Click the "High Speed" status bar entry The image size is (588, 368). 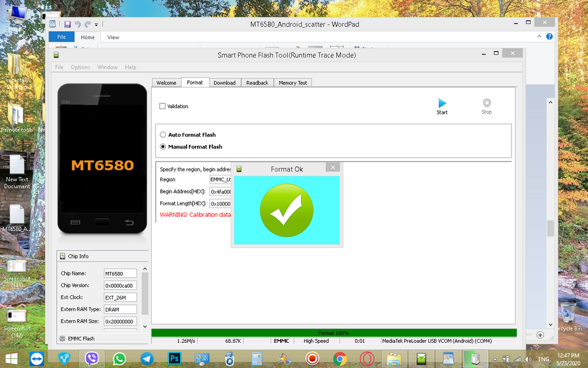click(316, 341)
